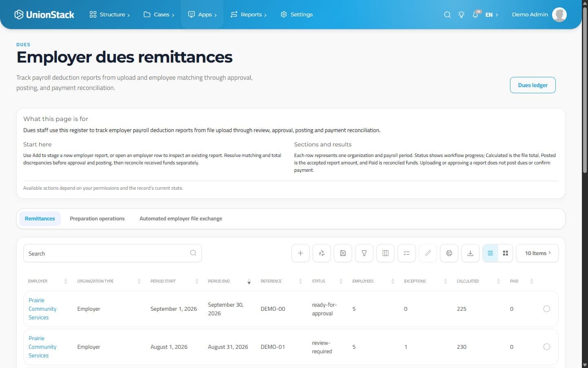588x368 pixels.
Task: Select the row radio for DEMO-01
Action: [547, 347]
